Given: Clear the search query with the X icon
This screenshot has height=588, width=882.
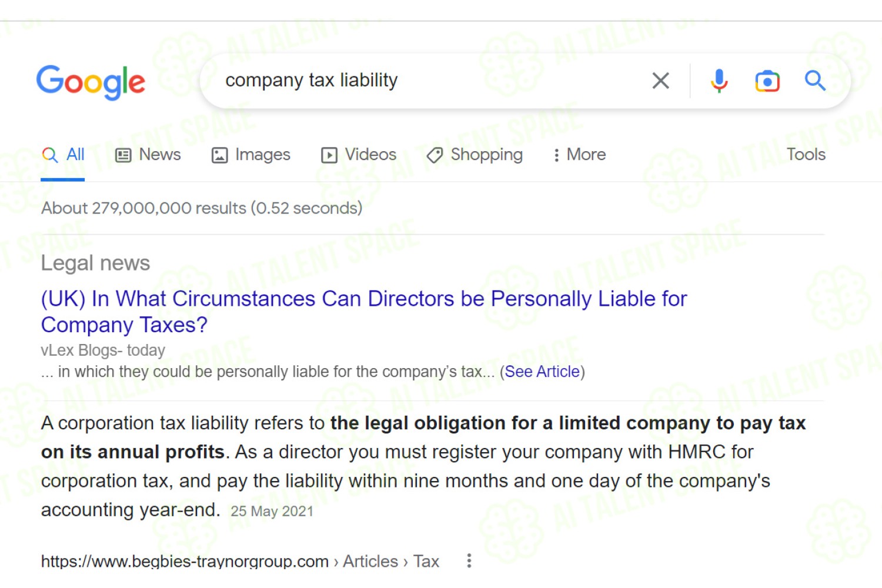Looking at the screenshot, I should pyautogui.click(x=661, y=81).
